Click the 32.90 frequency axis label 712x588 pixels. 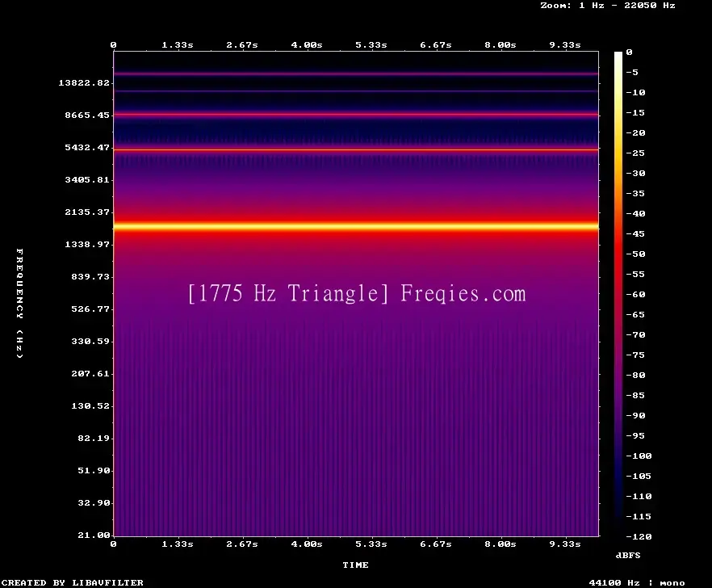click(94, 502)
